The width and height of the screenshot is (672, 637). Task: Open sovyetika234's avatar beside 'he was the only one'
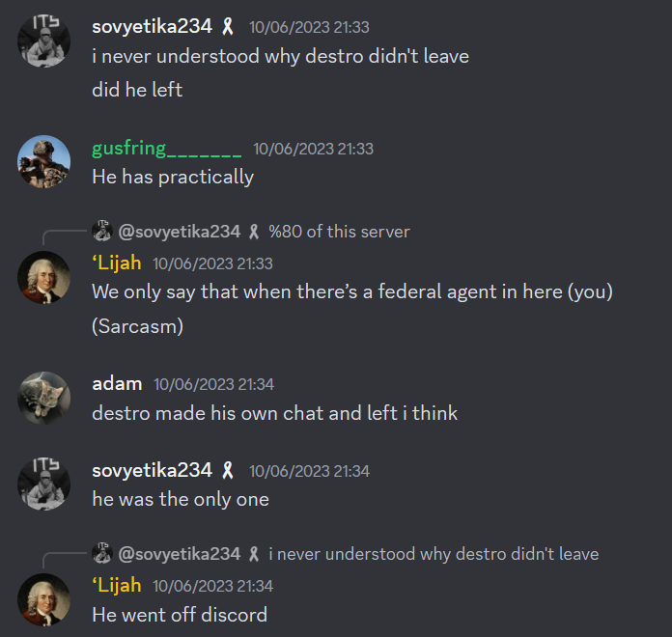(43, 484)
